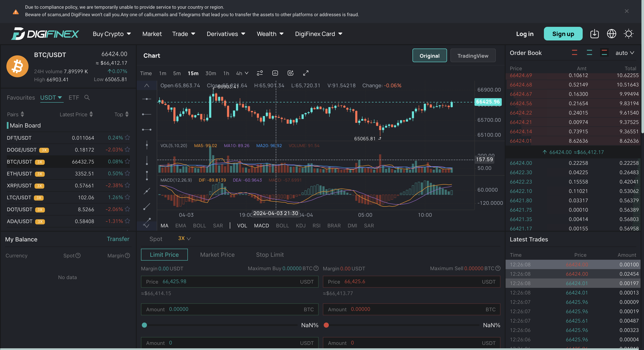Click Spot balance help icon

(x=78, y=255)
